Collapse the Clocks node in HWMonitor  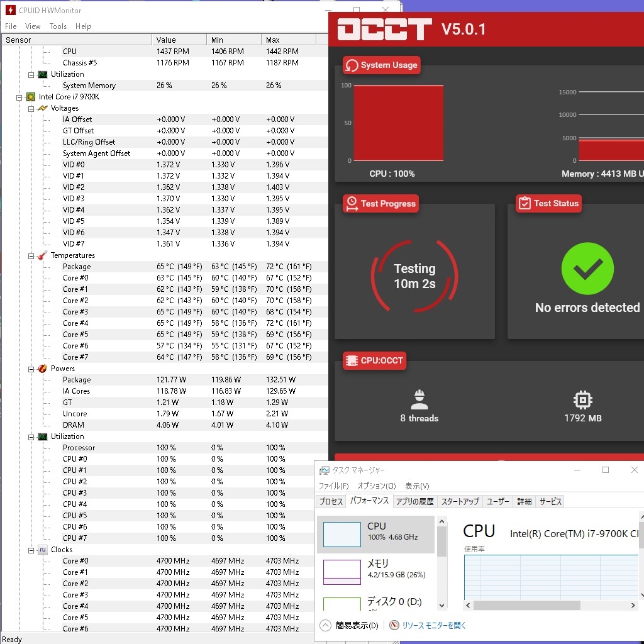click(x=31, y=550)
